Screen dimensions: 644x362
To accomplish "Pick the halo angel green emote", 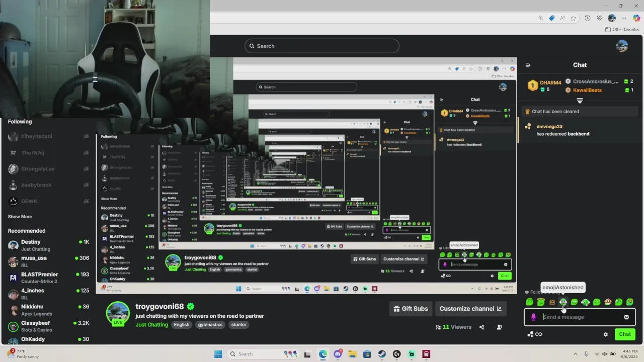I will point(541,302).
